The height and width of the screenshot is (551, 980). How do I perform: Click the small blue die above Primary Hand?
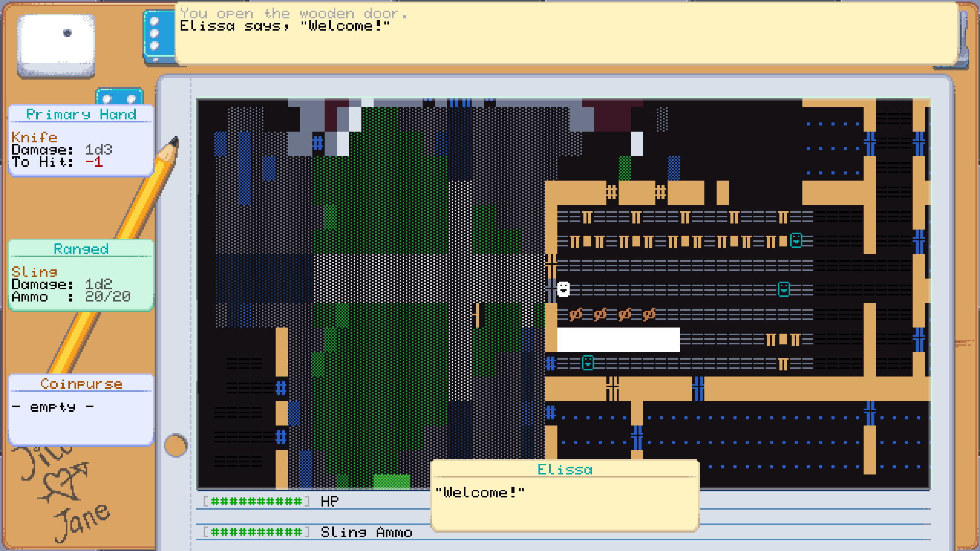click(x=119, y=97)
